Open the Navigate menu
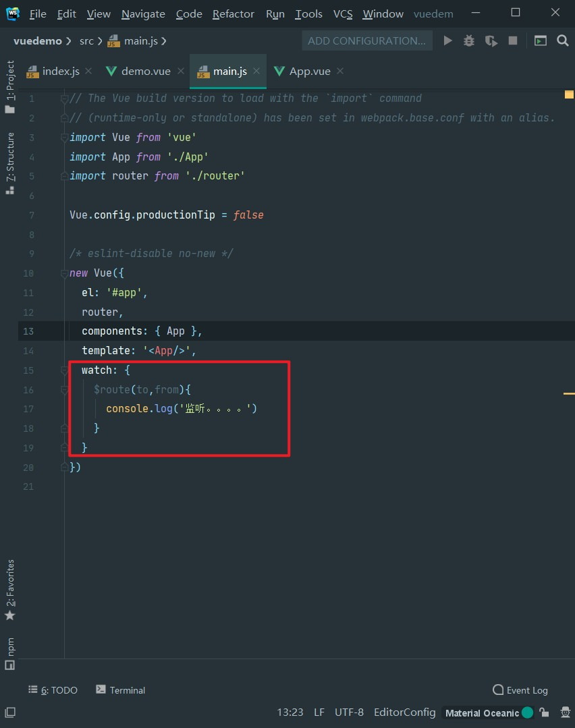This screenshot has width=575, height=728. [143, 14]
